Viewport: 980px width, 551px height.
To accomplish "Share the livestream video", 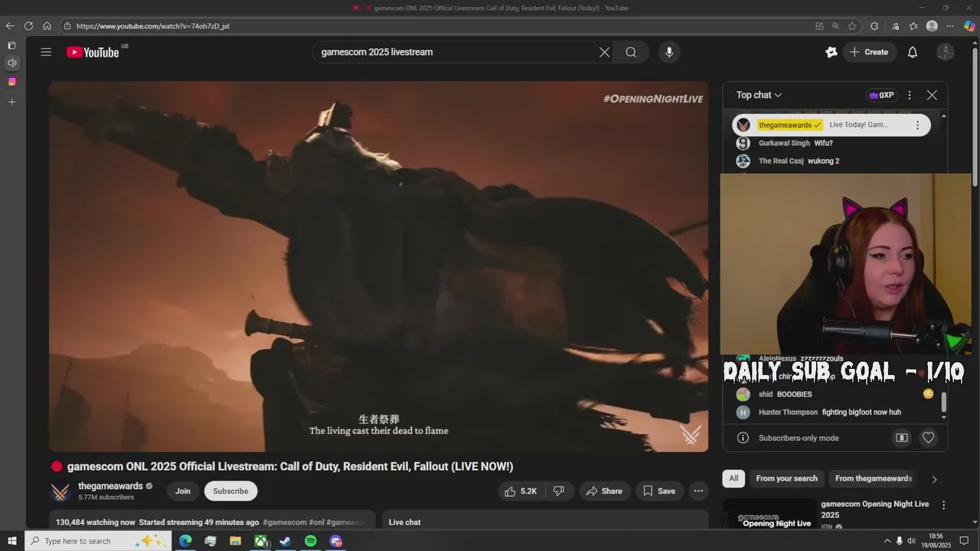I will coord(604,491).
